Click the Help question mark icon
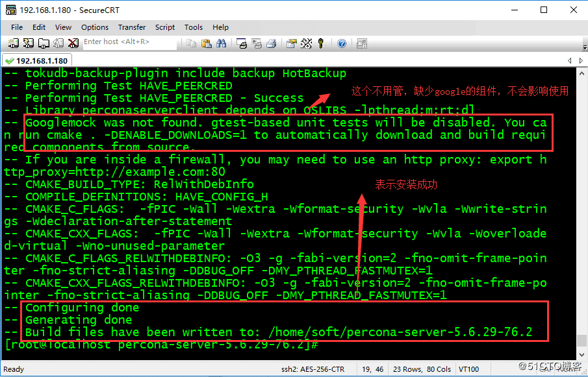Screen dimensions: 588x377 [341, 43]
